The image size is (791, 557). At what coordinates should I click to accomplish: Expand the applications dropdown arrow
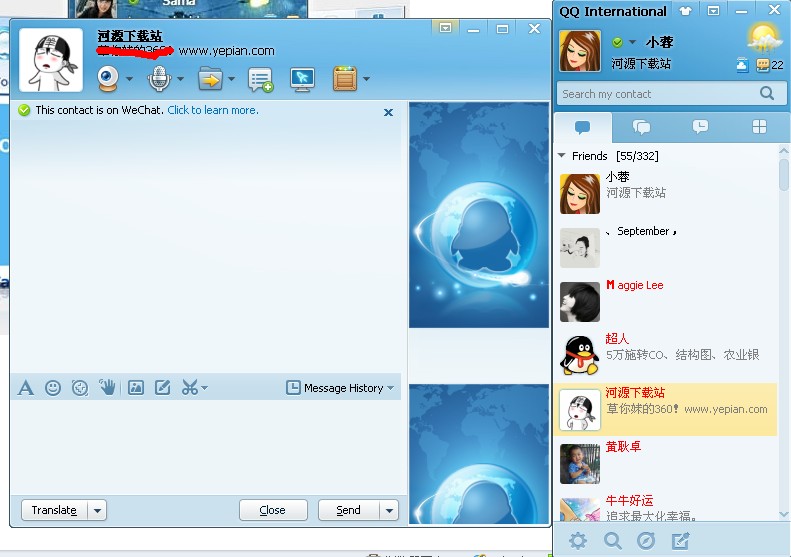367,79
